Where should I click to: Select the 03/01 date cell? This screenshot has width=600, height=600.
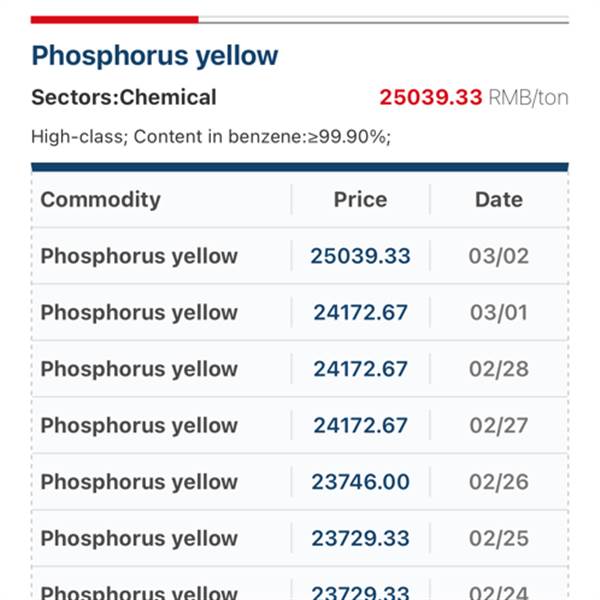499,313
